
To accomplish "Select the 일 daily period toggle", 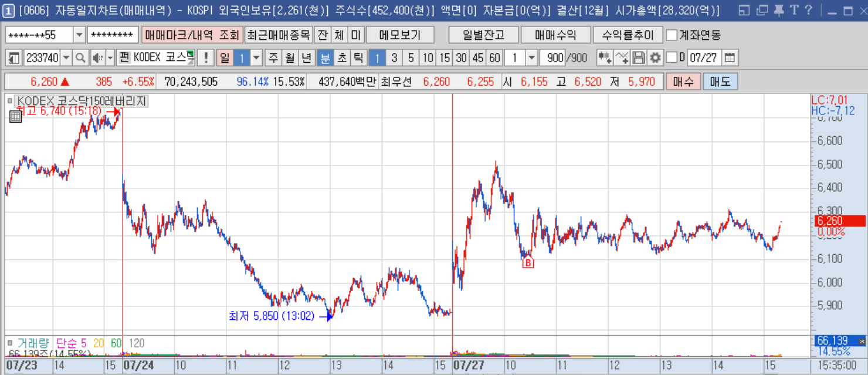I will 225,58.
